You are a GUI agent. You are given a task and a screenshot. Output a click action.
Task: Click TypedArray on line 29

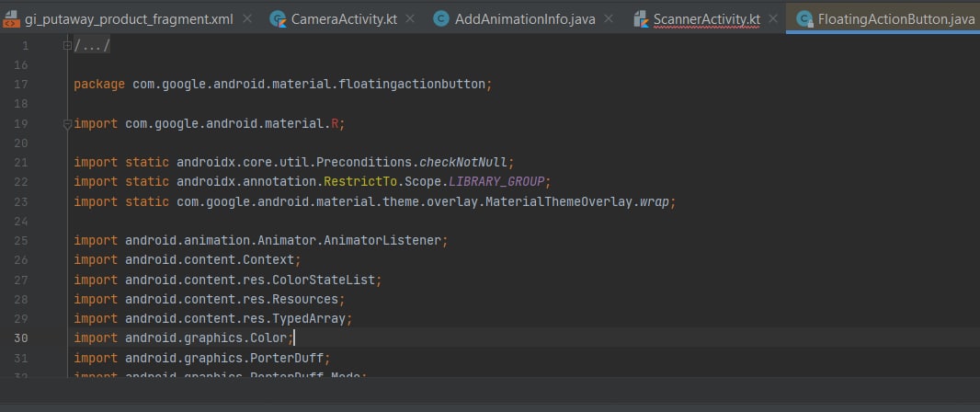point(309,319)
